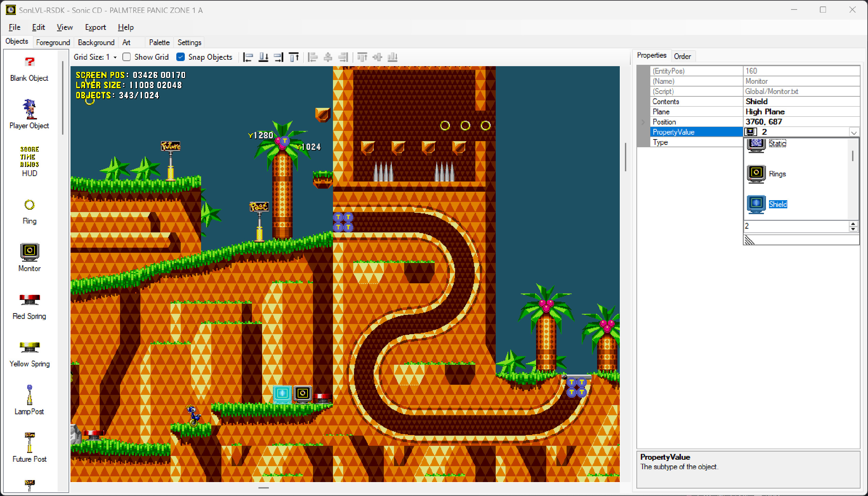Select the Red Spring object
The width and height of the screenshot is (868, 496).
coord(29,306)
